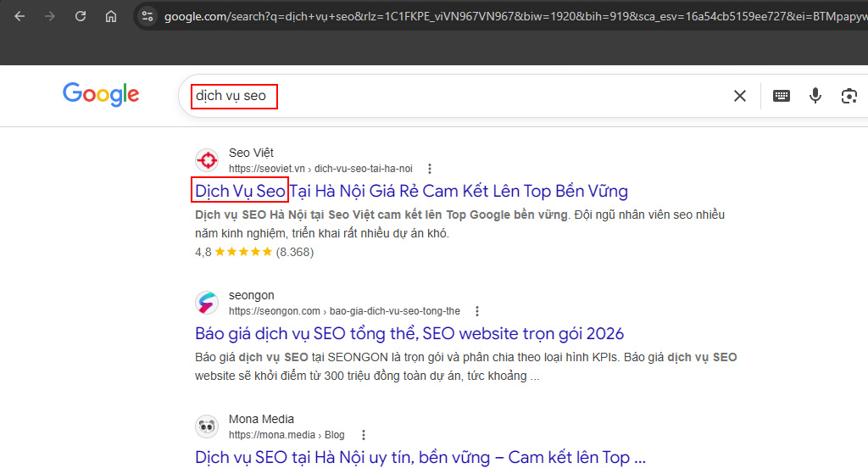Open Dịch vụ SEO tại Hà Nội uy tín result

click(x=420, y=457)
